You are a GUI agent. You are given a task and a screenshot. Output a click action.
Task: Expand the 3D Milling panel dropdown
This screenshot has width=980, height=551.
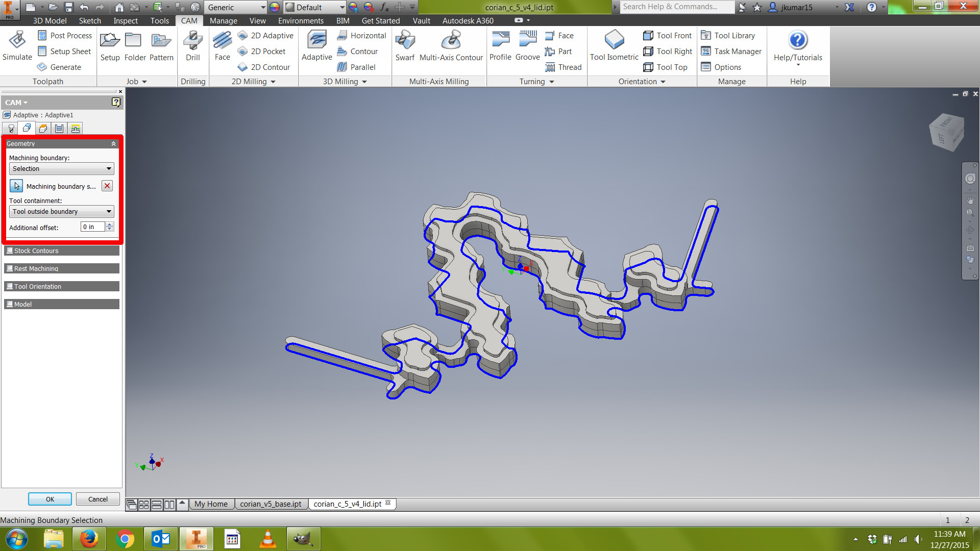tap(364, 82)
